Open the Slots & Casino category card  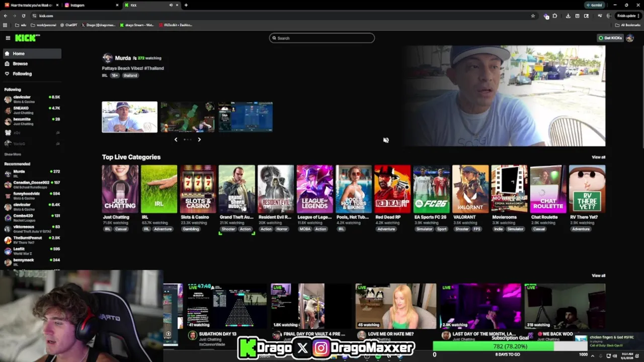(x=198, y=189)
